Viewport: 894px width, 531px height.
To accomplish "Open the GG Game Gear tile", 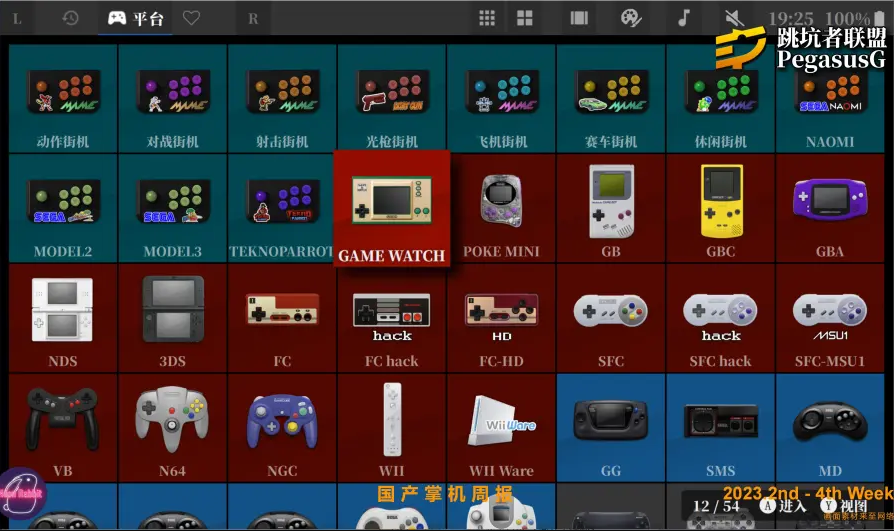I will 611,428.
